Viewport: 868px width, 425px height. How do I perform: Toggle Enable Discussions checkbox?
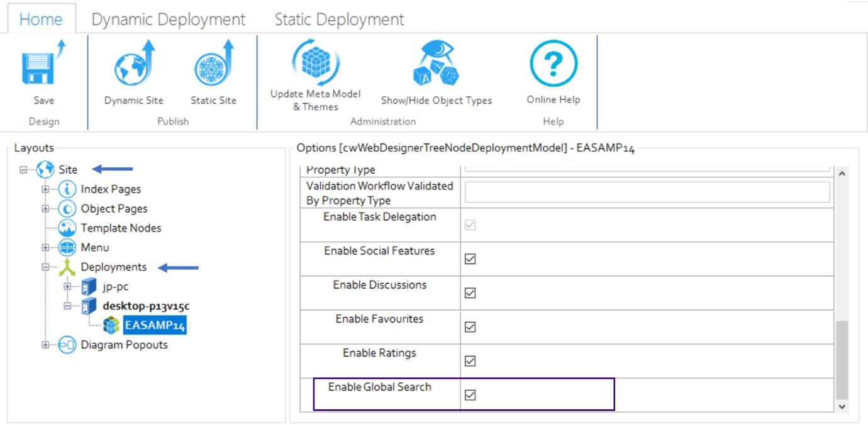tap(470, 293)
